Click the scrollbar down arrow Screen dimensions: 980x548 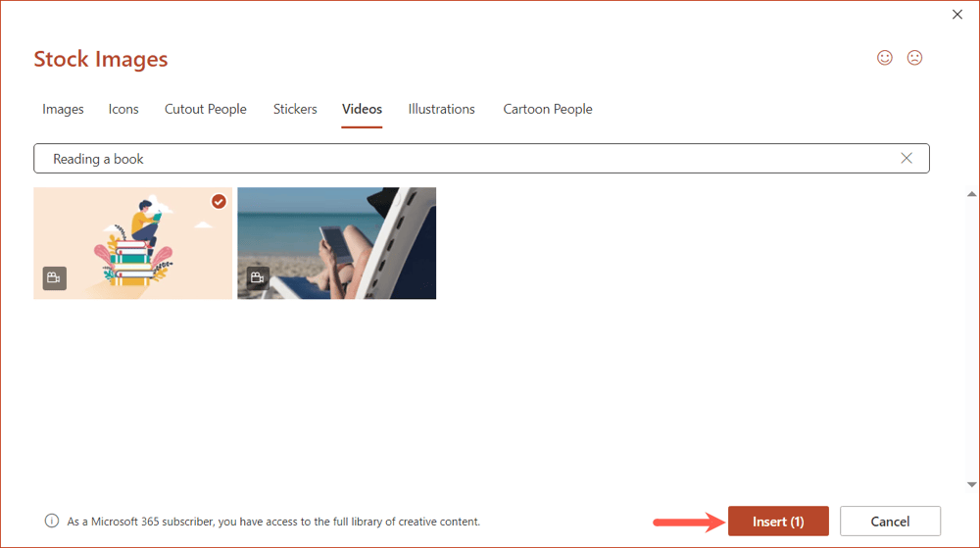click(972, 484)
